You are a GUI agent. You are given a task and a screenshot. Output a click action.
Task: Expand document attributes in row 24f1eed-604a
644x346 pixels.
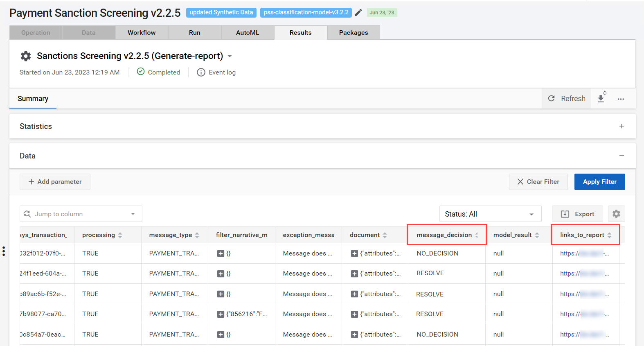(x=354, y=274)
